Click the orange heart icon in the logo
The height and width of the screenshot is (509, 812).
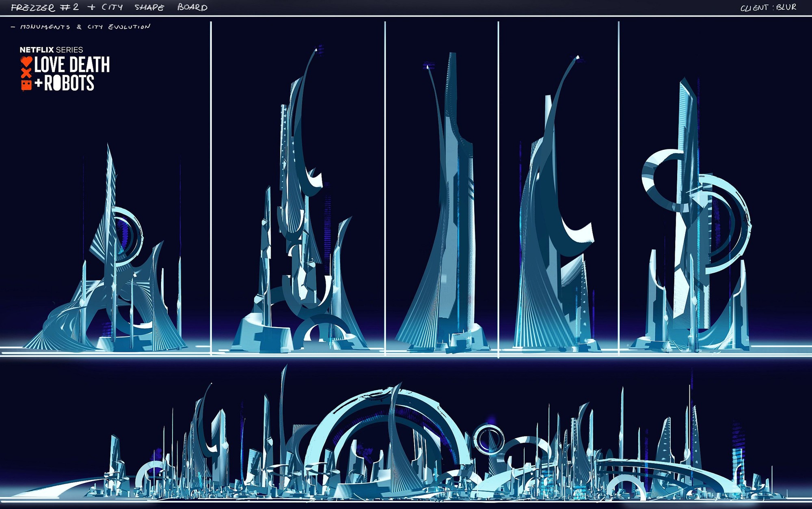(26, 62)
